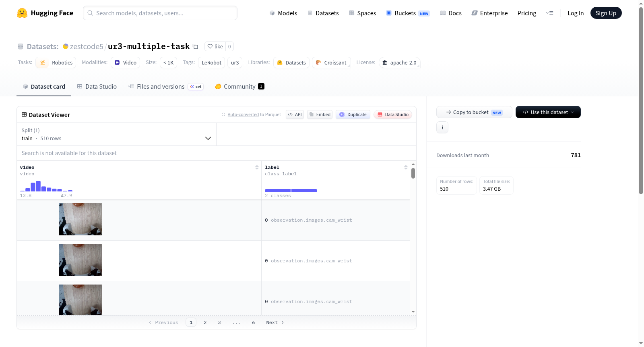The height and width of the screenshot is (347, 644).
Task: Click the Total file size 3.47 GB
Action: tap(496, 185)
